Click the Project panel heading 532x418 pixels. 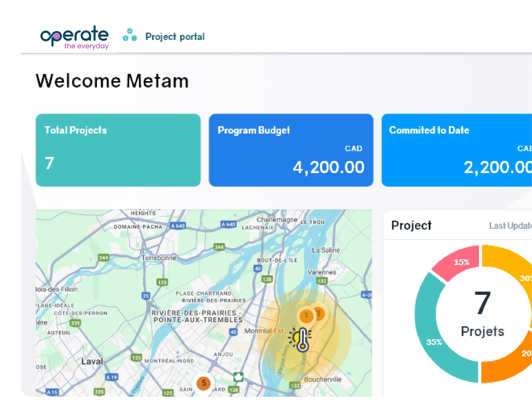[411, 225]
